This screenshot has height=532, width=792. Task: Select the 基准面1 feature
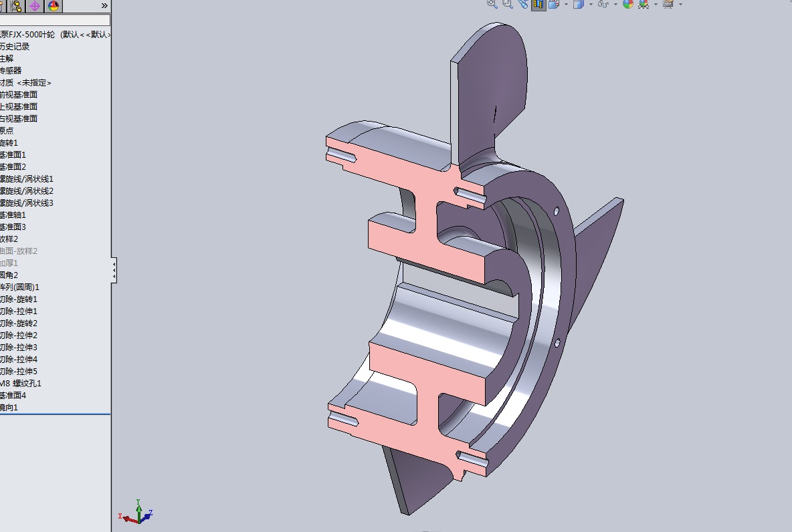pos(13,154)
